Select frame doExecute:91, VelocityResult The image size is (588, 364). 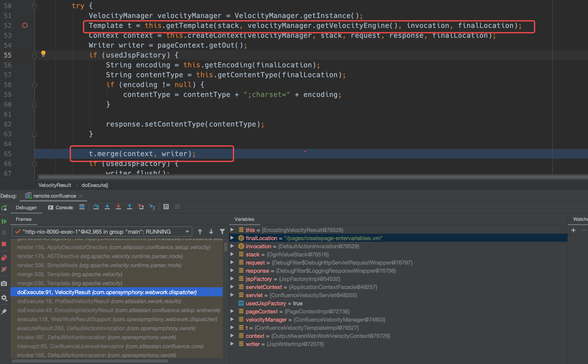click(117, 292)
